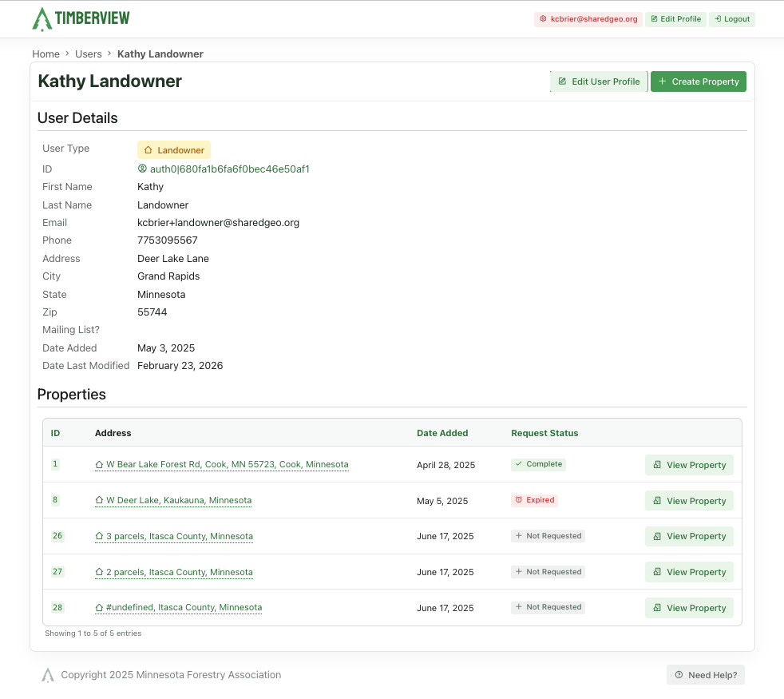
Task: Sort by the Request Status column header
Action: pos(544,433)
